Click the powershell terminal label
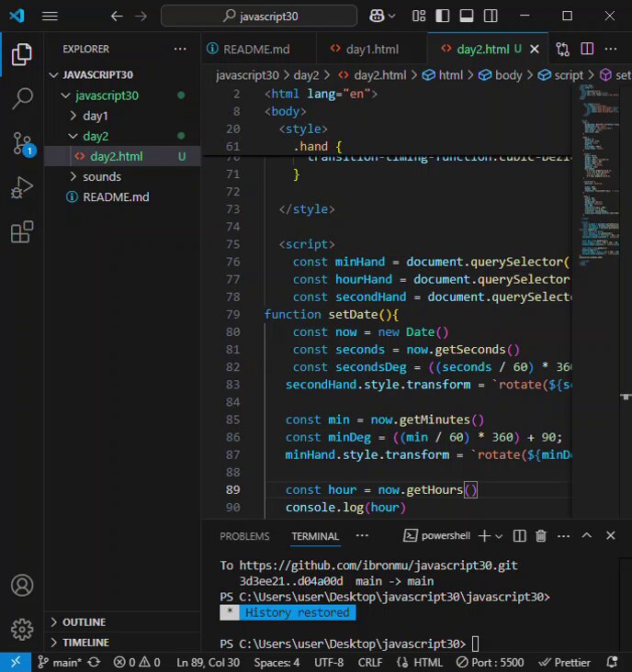 pos(436,536)
